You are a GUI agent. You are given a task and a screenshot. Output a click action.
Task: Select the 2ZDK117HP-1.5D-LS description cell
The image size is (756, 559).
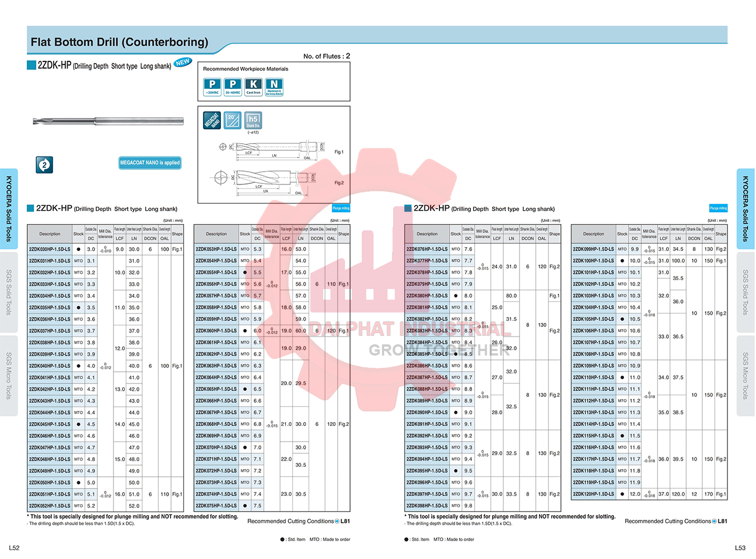point(593,459)
